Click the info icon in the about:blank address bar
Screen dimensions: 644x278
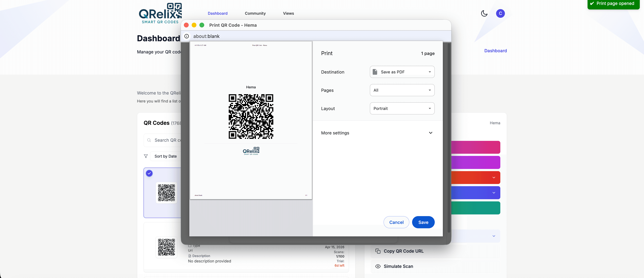point(187,36)
